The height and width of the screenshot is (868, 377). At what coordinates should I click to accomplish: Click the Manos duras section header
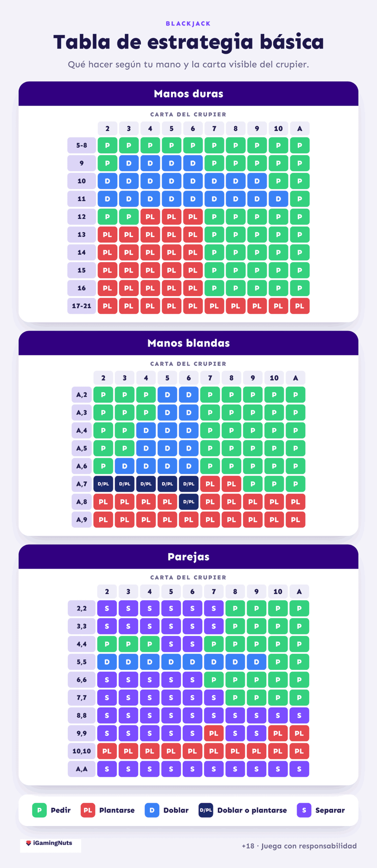click(188, 94)
